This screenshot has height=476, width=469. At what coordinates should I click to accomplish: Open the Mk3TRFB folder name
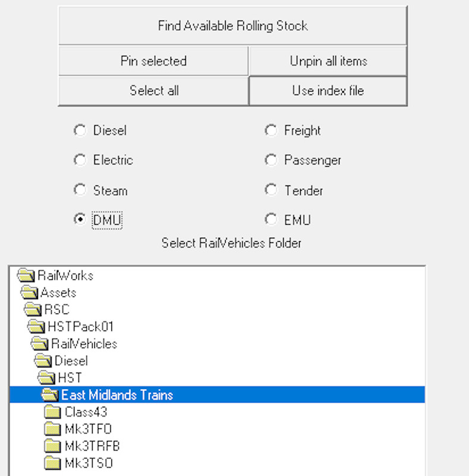click(92, 446)
